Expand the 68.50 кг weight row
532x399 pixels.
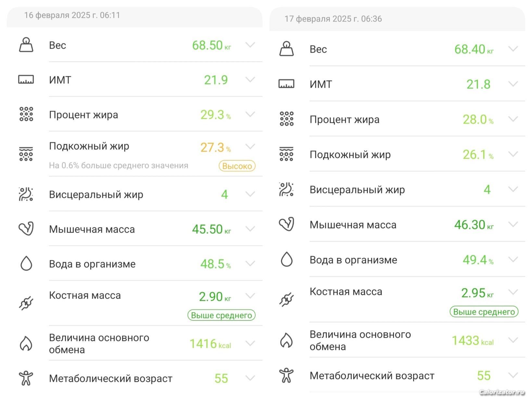point(250,45)
